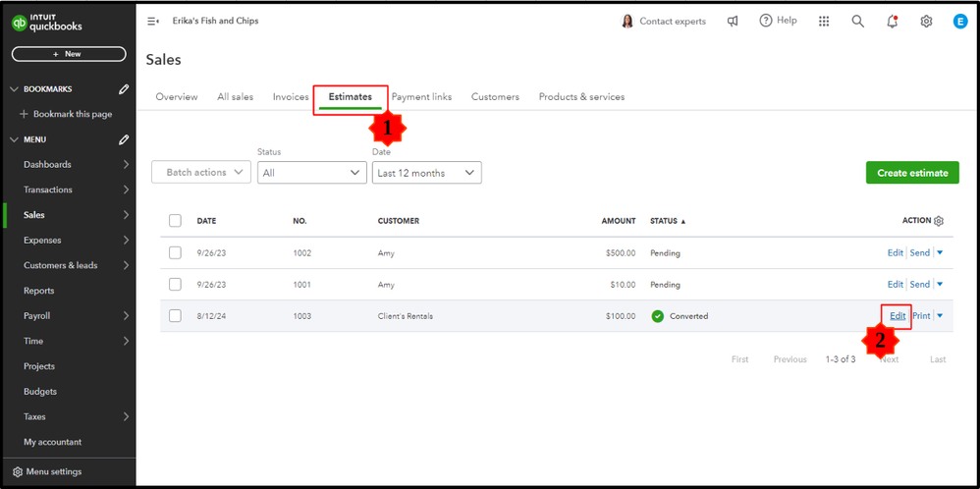
Task: Click the Contact experts avatar picture
Action: click(x=626, y=22)
